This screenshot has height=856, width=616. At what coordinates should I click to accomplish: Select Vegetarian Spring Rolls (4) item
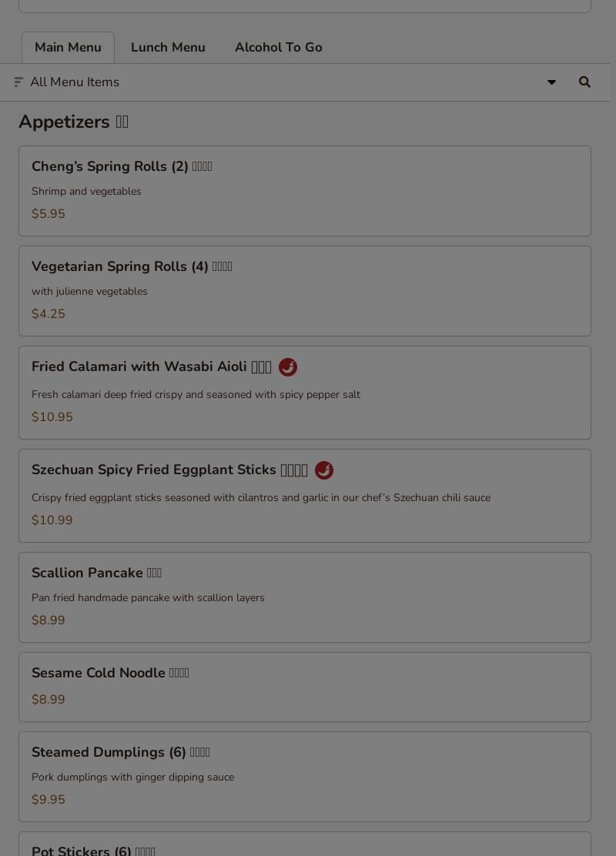click(305, 291)
